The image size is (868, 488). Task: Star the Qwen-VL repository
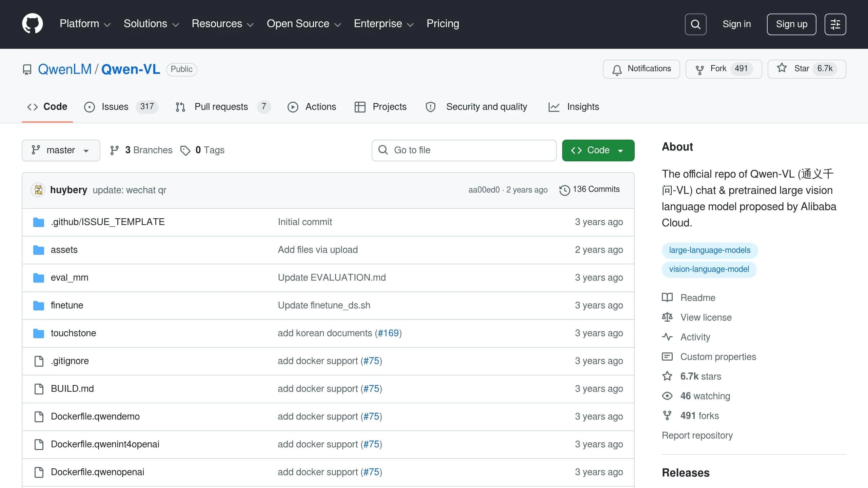pyautogui.click(x=807, y=69)
